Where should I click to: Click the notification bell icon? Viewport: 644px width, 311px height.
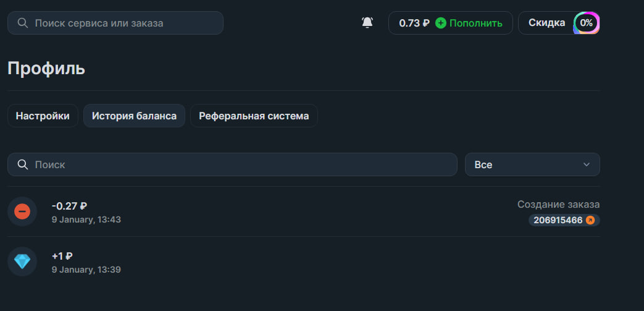(x=367, y=23)
